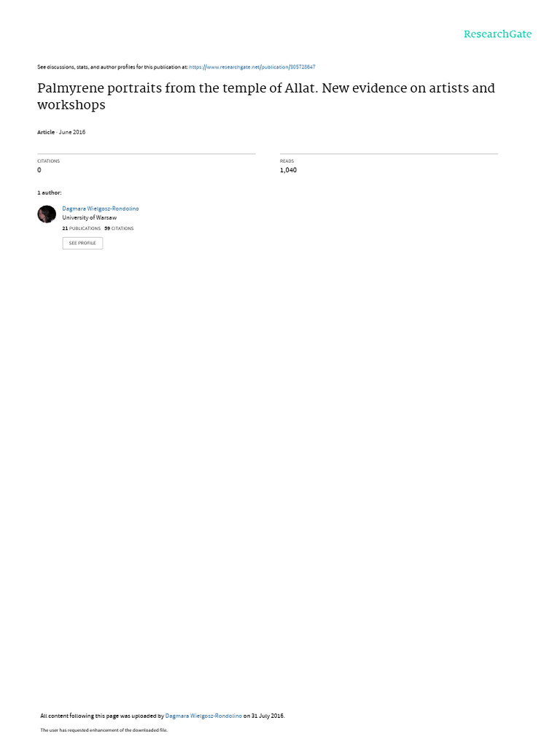Click the '31 July 2016' upload date text
Viewport: 560px width, 747px height.
[x=268, y=716]
